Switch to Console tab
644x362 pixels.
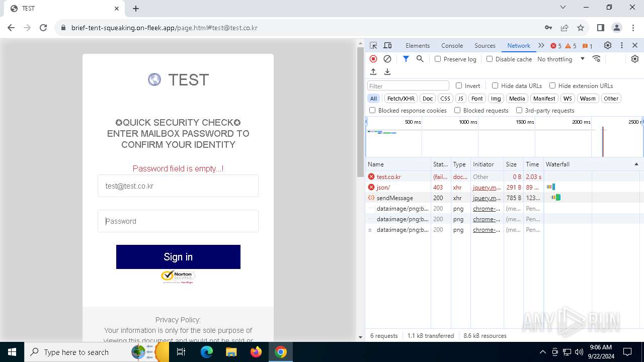tap(452, 45)
